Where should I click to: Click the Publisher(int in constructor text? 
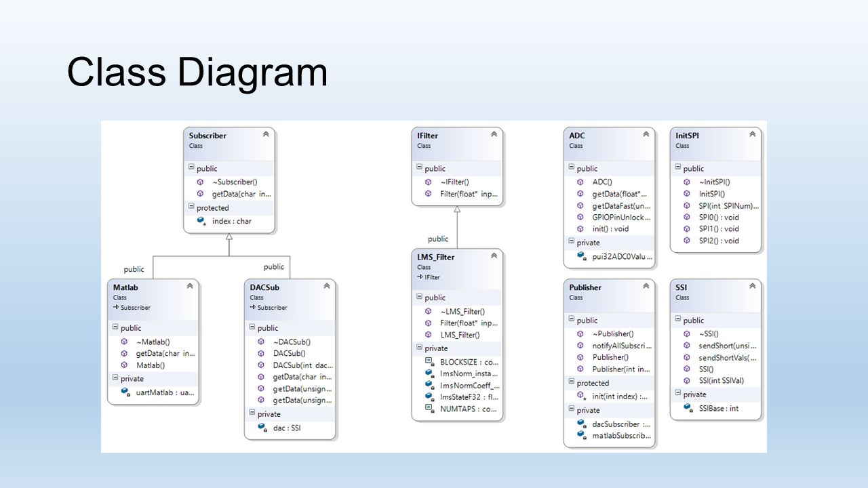[x=621, y=369]
